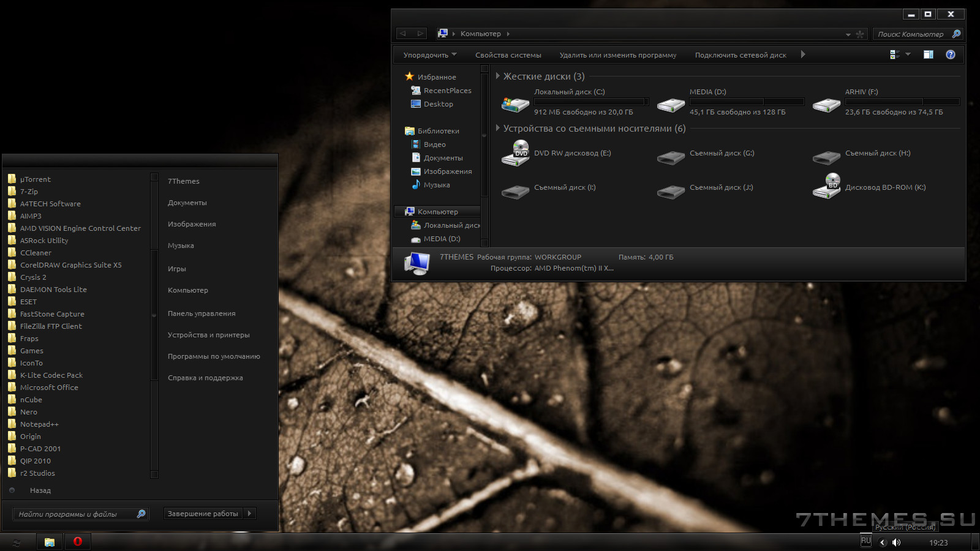Open the Organize dropdown menu
The image size is (980, 551).
[x=429, y=55]
